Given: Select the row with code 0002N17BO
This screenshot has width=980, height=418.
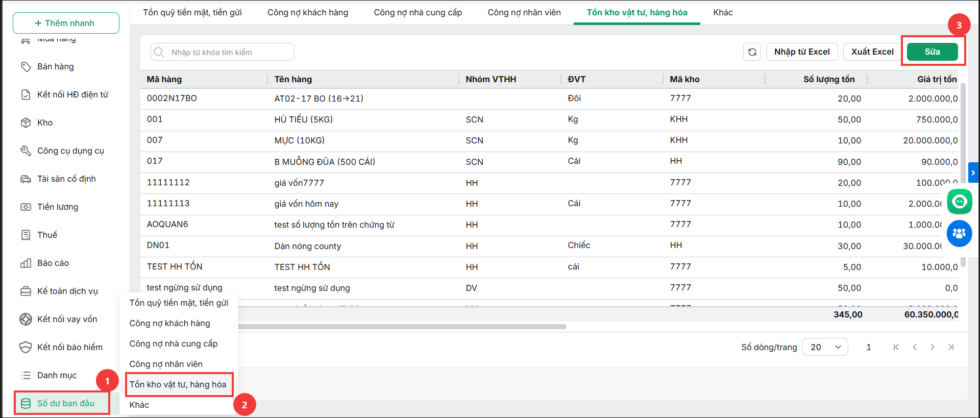Looking at the screenshot, I should pyautogui.click(x=550, y=99).
